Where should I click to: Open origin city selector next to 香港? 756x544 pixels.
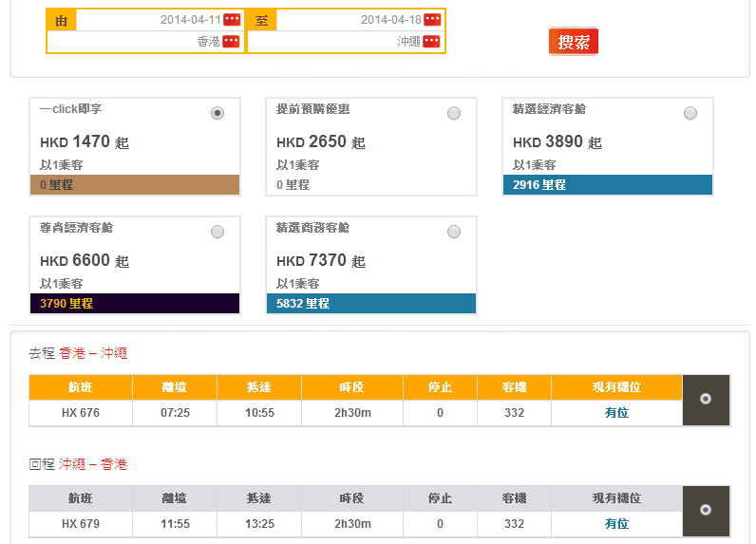click(x=231, y=42)
